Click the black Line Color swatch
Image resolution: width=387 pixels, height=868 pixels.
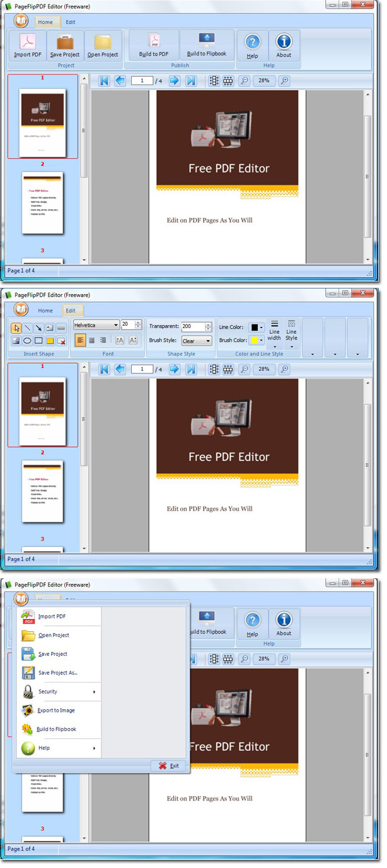[253, 328]
